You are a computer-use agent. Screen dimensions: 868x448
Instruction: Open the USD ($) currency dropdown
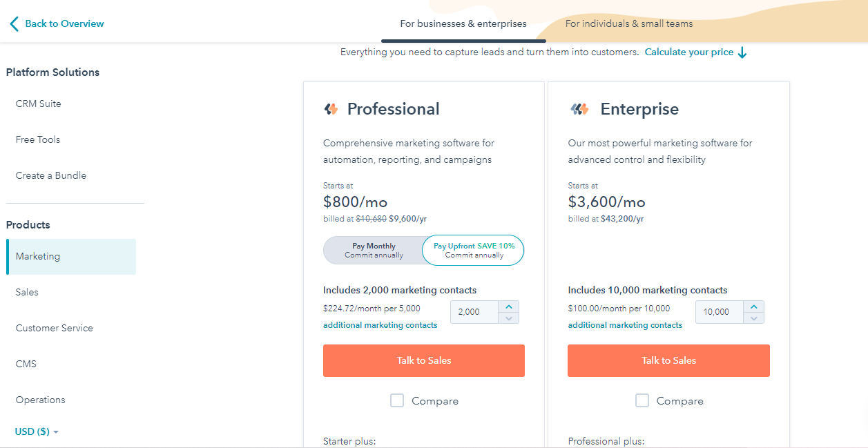tap(37, 431)
